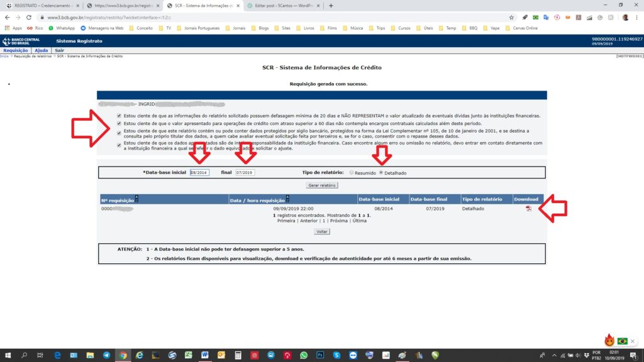644x362 pixels.
Task: Open the Conceito bookmarks folder
Action: 141,28
